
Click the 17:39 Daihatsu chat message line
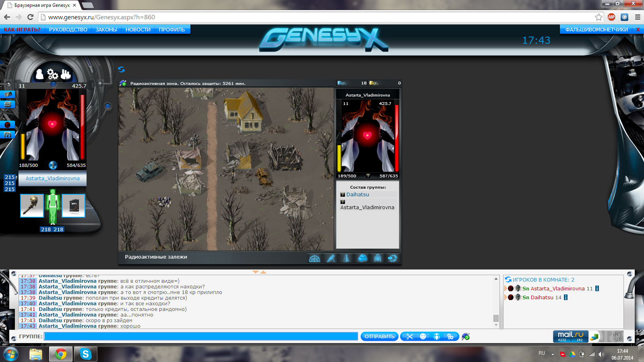coord(104,298)
